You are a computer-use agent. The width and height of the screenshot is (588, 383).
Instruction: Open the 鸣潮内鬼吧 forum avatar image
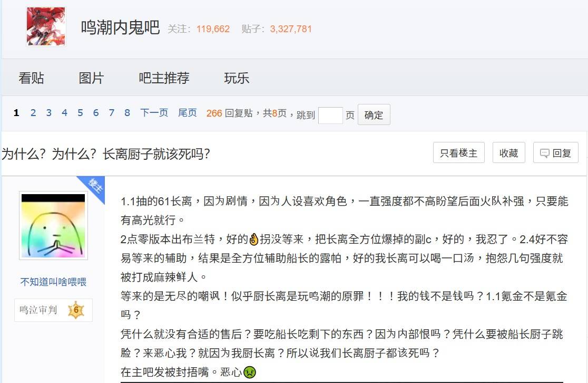coord(46,27)
